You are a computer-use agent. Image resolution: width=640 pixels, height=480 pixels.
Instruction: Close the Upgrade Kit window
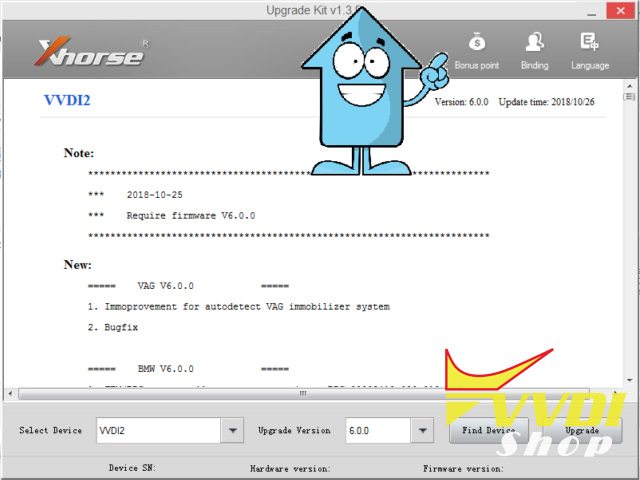coord(620,11)
